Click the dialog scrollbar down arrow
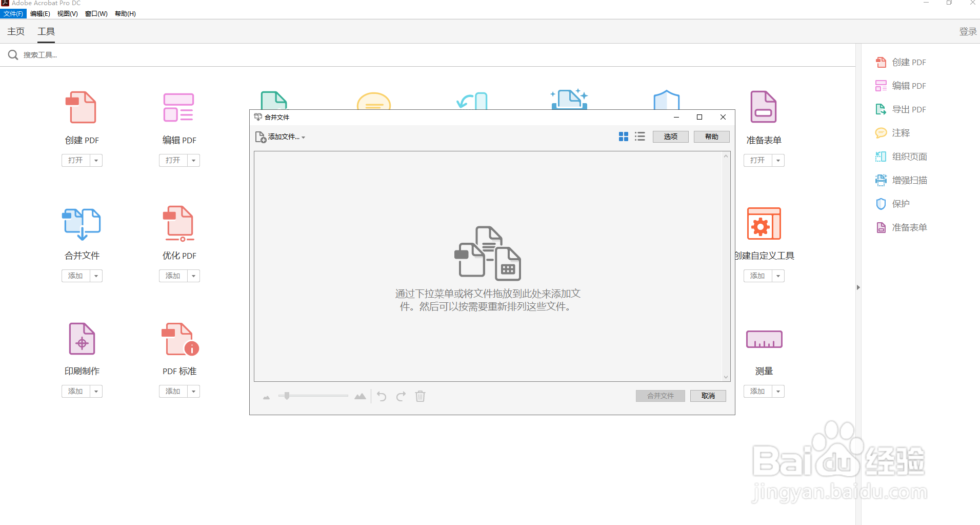The image size is (980, 525). click(x=726, y=377)
